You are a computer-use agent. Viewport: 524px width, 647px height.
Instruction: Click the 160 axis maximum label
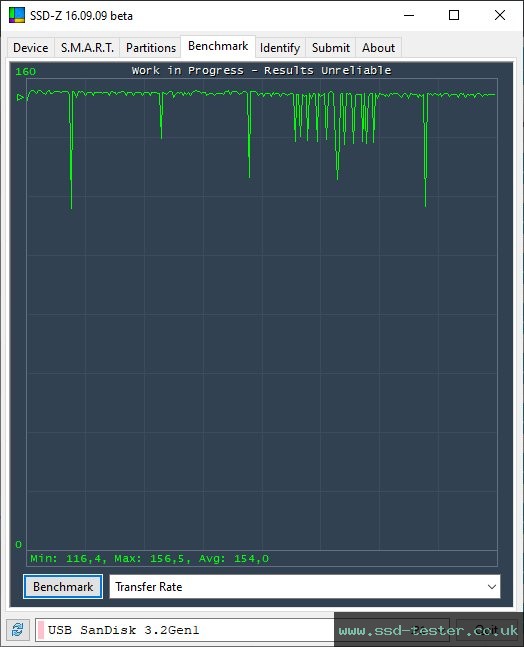pyautogui.click(x=26, y=71)
